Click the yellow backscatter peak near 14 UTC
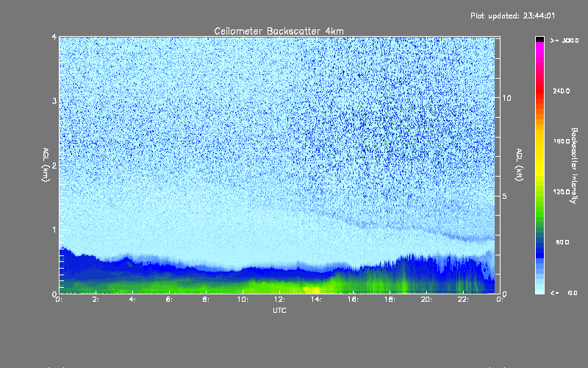 312,289
